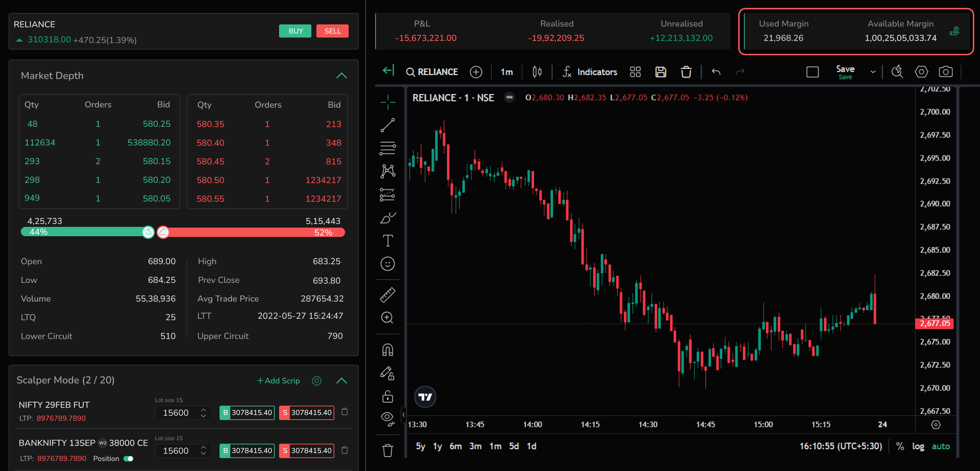Toggle lock all drawing tools
This screenshot has height=471, width=980.
(388, 396)
